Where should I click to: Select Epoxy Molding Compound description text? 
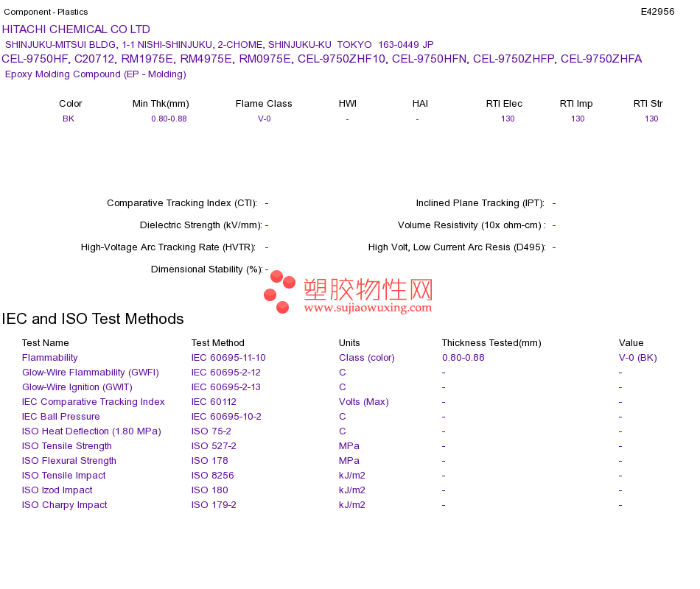click(96, 74)
